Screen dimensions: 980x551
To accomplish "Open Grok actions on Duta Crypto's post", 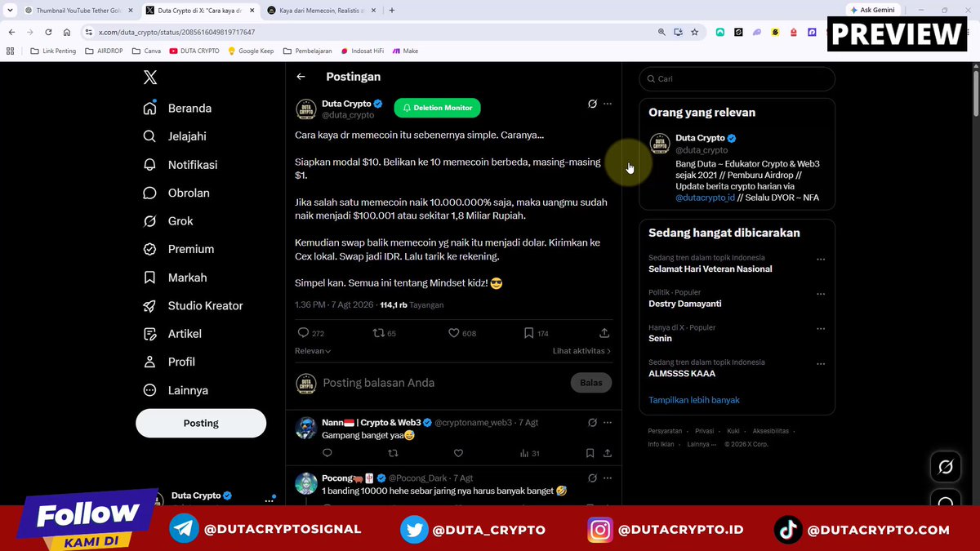I will click(x=593, y=104).
